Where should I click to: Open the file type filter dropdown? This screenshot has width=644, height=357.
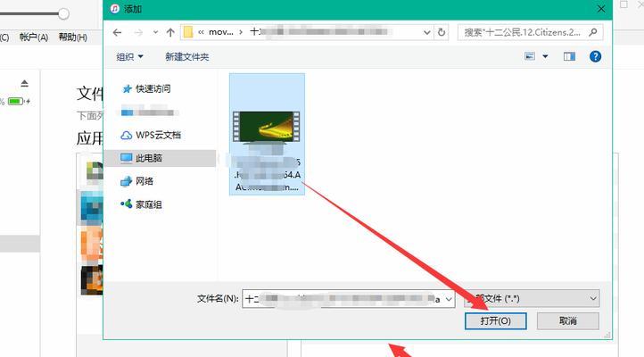(592, 298)
